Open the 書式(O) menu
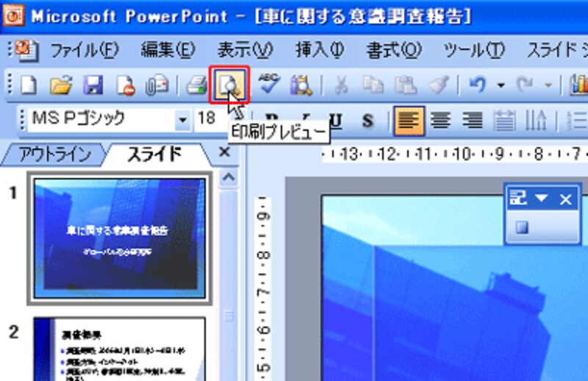588x381 pixels. click(394, 50)
